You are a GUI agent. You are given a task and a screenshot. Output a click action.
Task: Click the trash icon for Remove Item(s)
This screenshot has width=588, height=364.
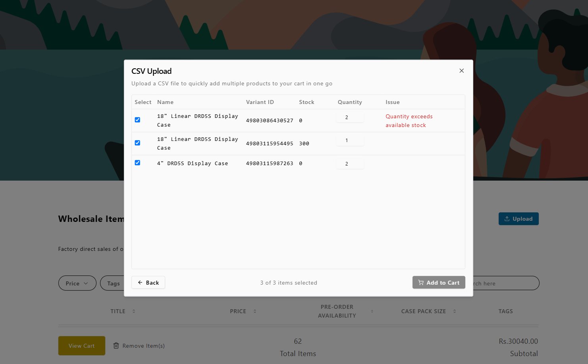116,346
